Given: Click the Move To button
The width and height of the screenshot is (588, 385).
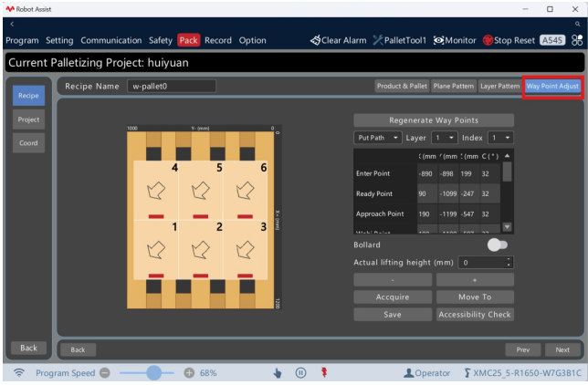Looking at the screenshot, I should pos(475,297).
